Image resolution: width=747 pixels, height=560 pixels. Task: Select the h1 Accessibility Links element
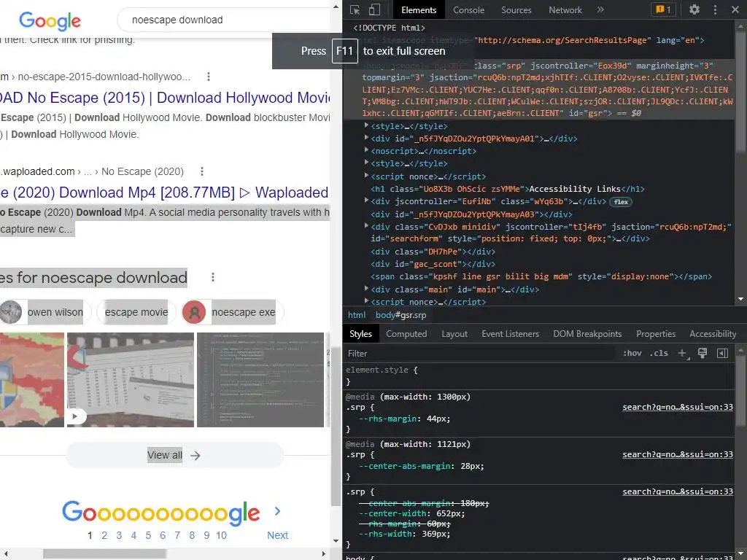pyautogui.click(x=508, y=189)
